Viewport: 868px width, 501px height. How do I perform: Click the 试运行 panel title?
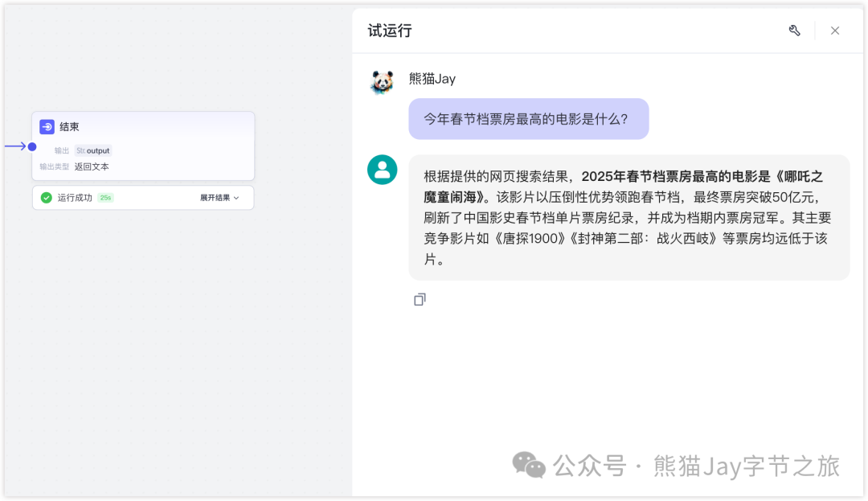coord(390,31)
